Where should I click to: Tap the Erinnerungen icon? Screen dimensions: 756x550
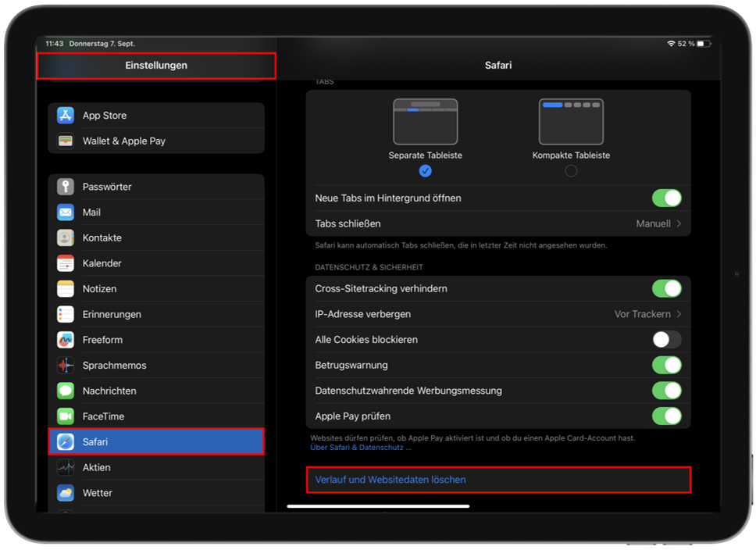66,315
